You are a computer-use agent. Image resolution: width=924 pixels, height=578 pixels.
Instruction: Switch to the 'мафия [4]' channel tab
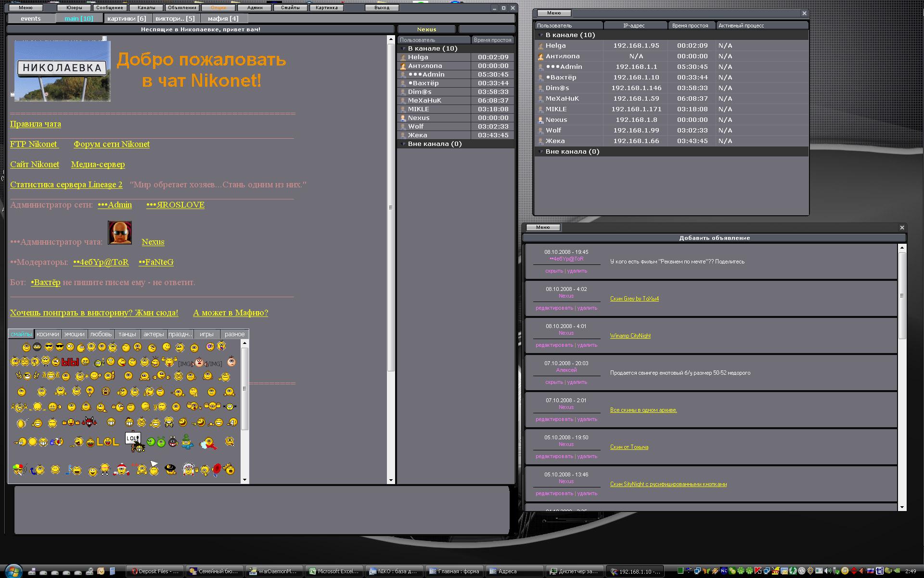pos(223,18)
